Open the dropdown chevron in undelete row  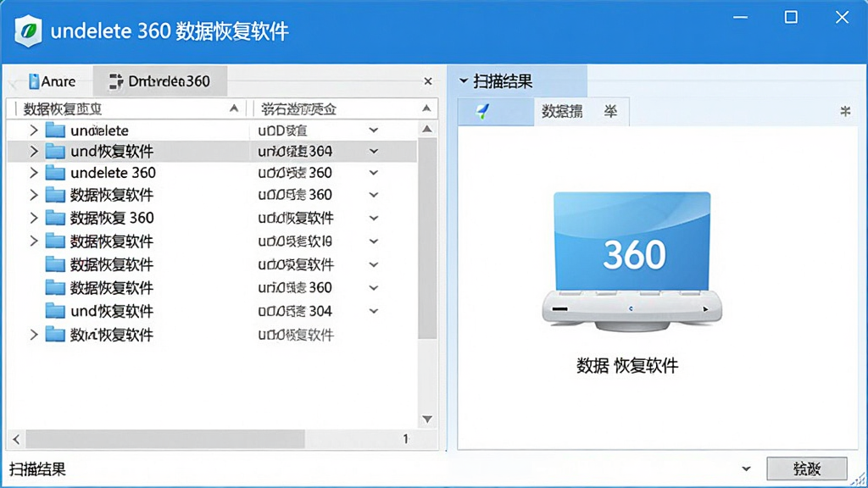pos(374,130)
